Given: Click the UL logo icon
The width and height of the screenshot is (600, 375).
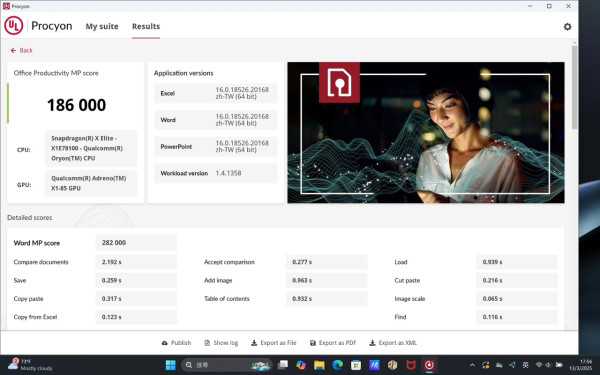Looking at the screenshot, I should tap(13, 26).
